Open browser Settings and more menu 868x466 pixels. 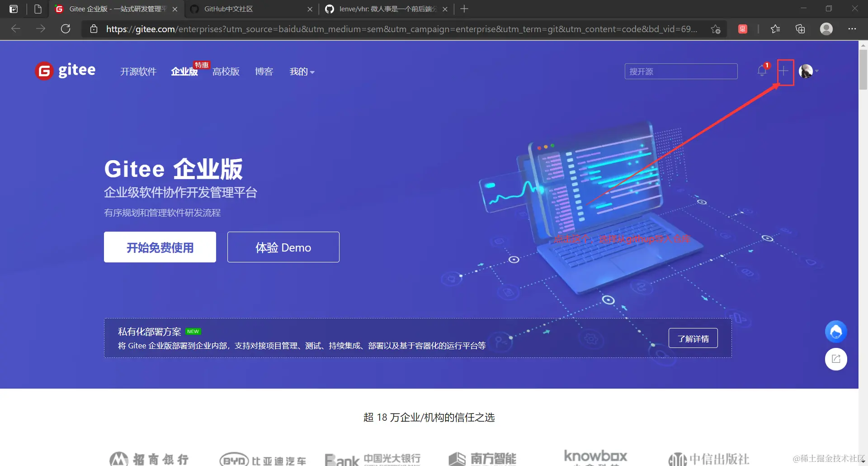click(x=852, y=29)
